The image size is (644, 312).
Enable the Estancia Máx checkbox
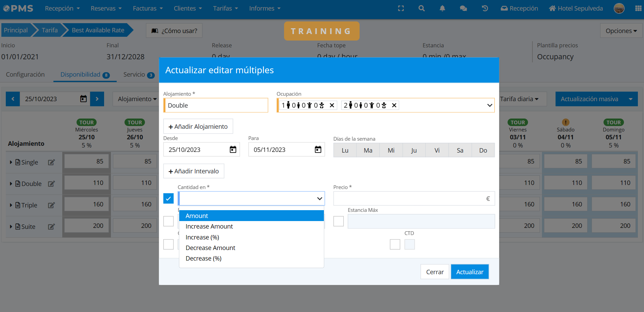coord(338,221)
